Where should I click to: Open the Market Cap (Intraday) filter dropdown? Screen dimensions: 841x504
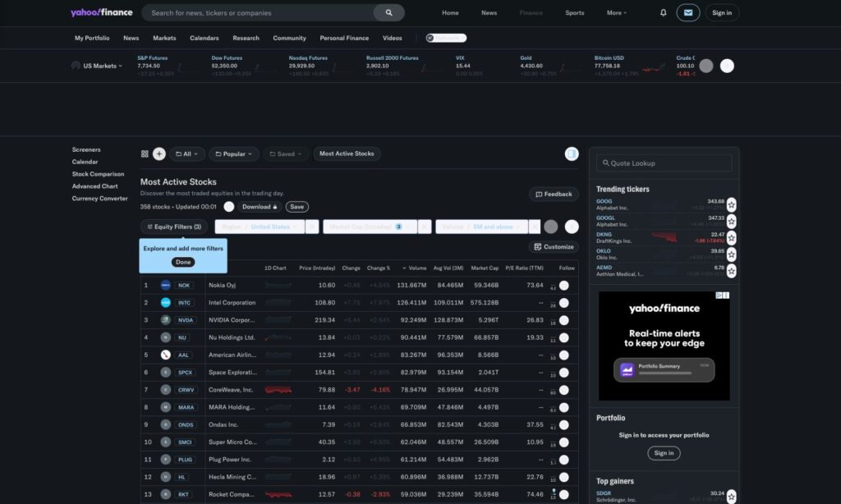tap(370, 227)
